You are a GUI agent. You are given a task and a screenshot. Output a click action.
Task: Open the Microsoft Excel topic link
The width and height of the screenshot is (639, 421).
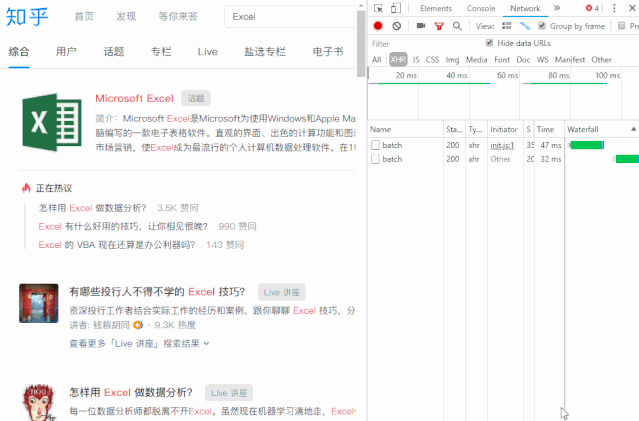click(134, 98)
